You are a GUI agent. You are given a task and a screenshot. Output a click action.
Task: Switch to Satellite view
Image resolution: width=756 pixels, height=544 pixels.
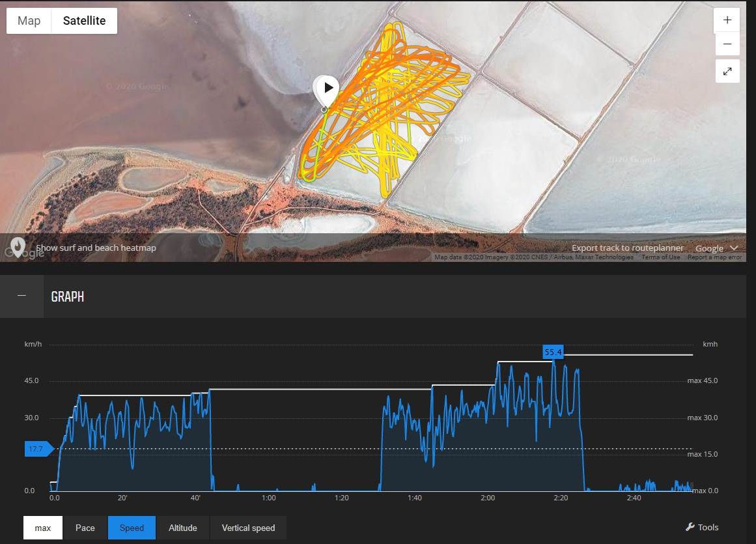point(84,21)
